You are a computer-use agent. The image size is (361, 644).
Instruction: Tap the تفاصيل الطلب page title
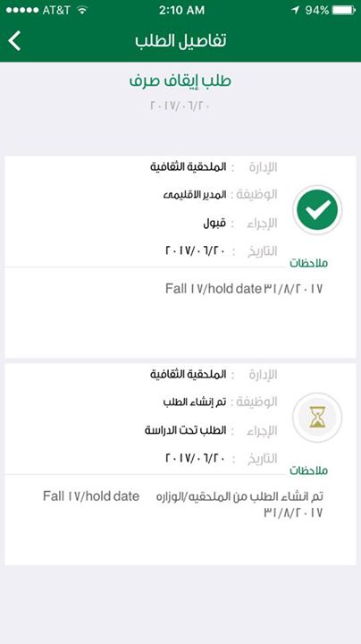(x=180, y=40)
